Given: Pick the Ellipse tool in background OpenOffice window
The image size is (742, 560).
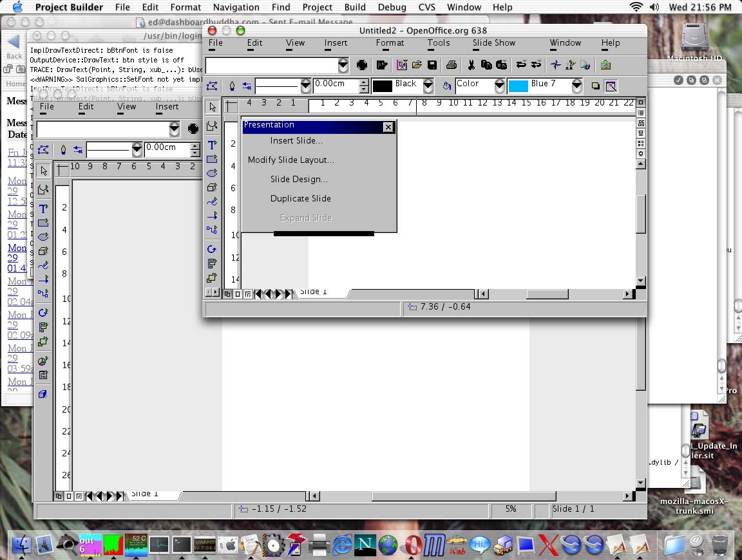Looking at the screenshot, I should 43,236.
